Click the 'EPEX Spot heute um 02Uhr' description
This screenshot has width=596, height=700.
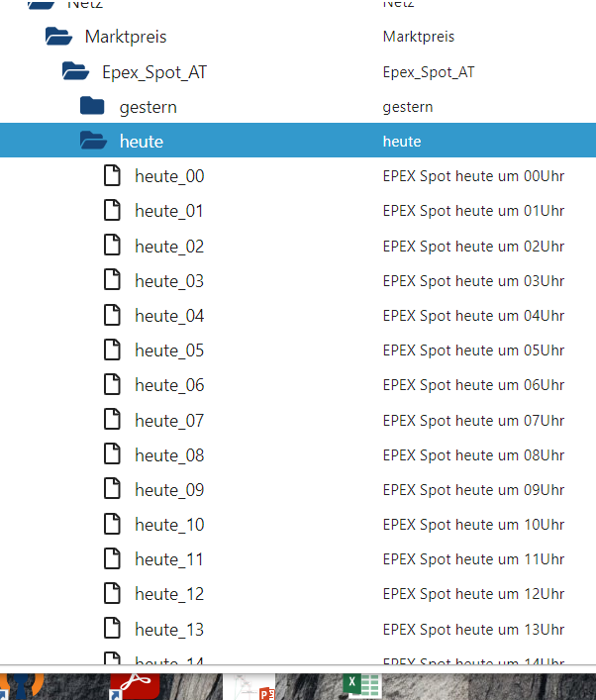pos(473,246)
